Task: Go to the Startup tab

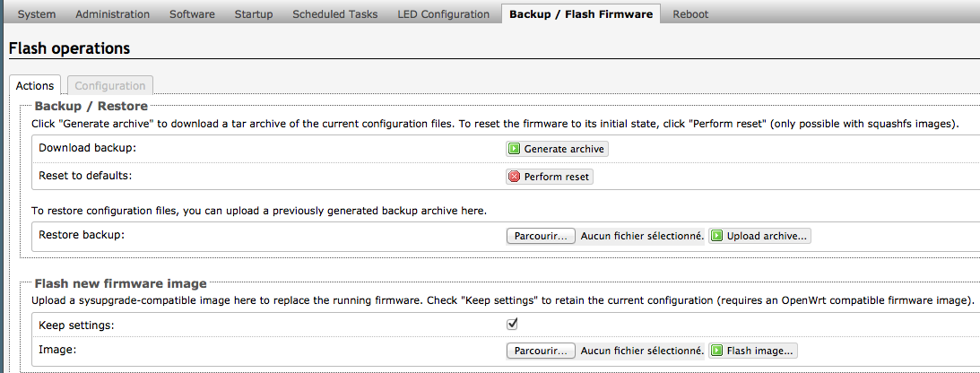Action: pyautogui.click(x=254, y=13)
